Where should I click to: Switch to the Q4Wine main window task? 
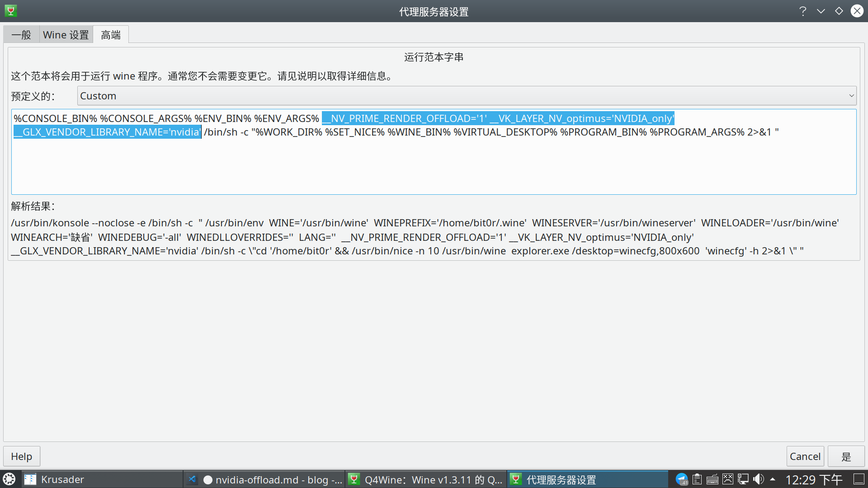426,479
